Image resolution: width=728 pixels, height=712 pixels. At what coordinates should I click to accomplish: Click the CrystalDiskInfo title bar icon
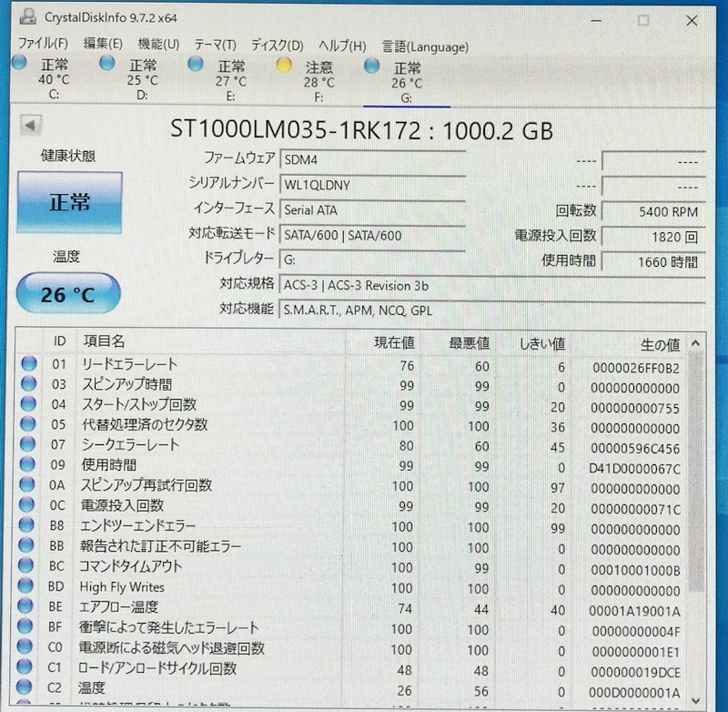pos(29,15)
